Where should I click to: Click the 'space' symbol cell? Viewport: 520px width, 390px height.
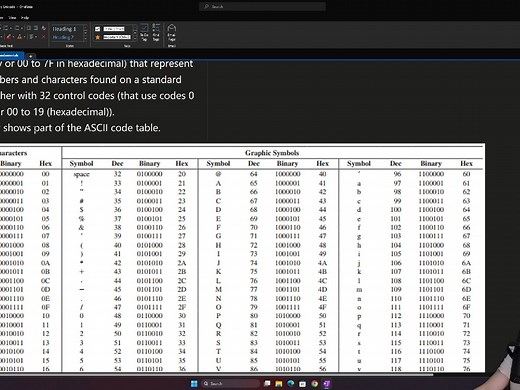(x=81, y=174)
